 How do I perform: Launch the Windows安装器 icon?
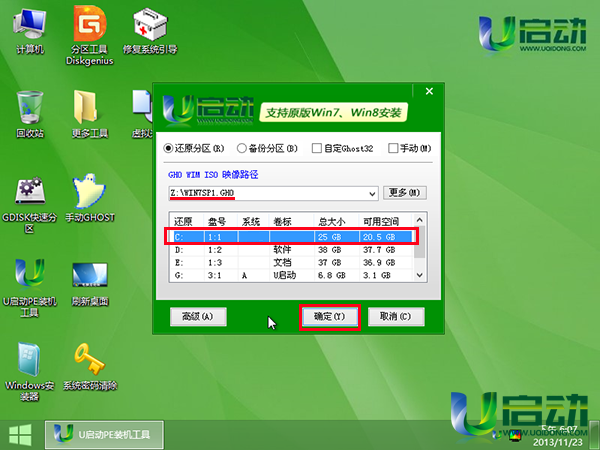[29, 360]
